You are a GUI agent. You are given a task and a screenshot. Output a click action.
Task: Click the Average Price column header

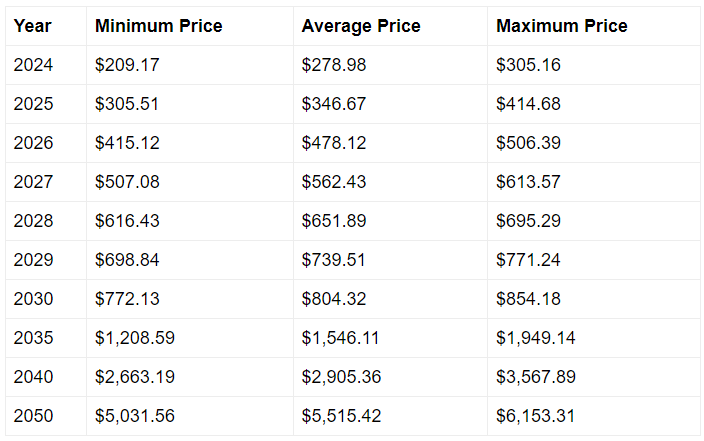[x=390, y=26]
